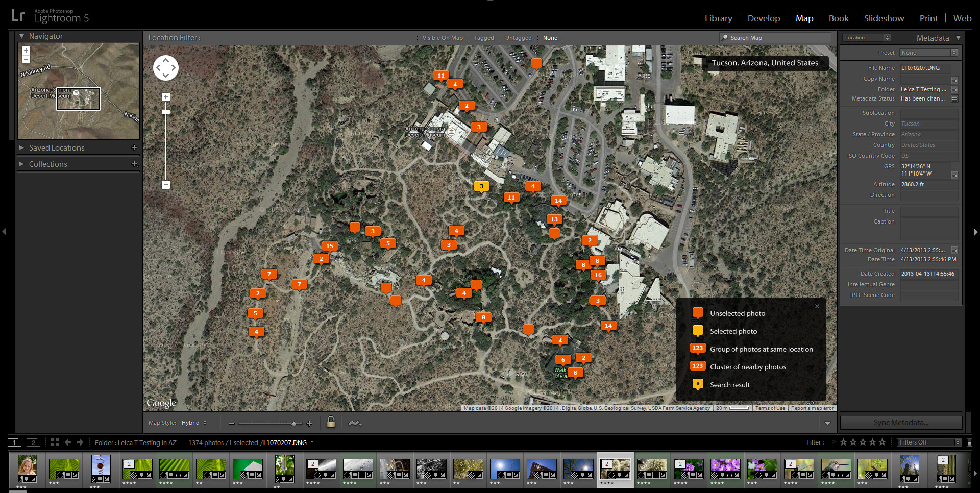The height and width of the screenshot is (493, 980).
Task: Click the orange cluster marker labeled 15
Action: (x=330, y=246)
